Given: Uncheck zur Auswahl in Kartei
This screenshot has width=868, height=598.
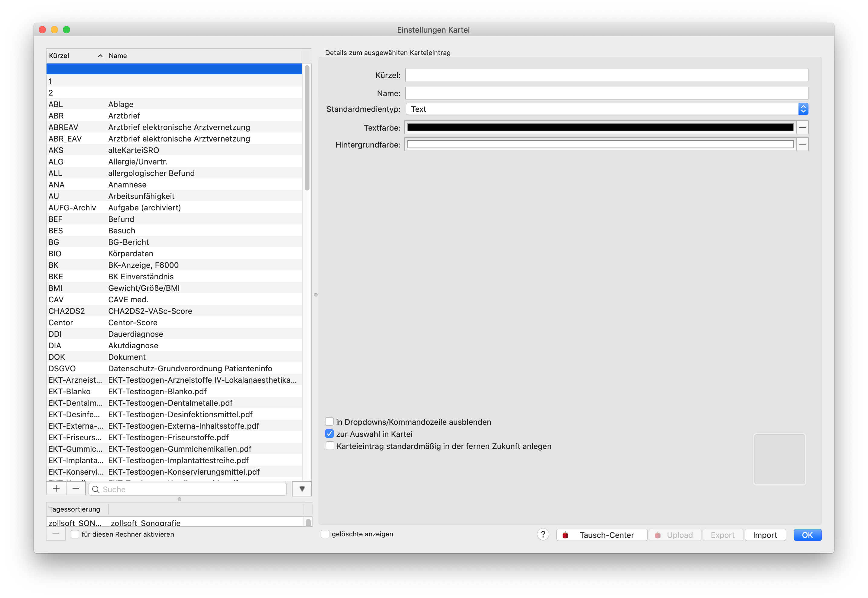Looking at the screenshot, I should (329, 434).
